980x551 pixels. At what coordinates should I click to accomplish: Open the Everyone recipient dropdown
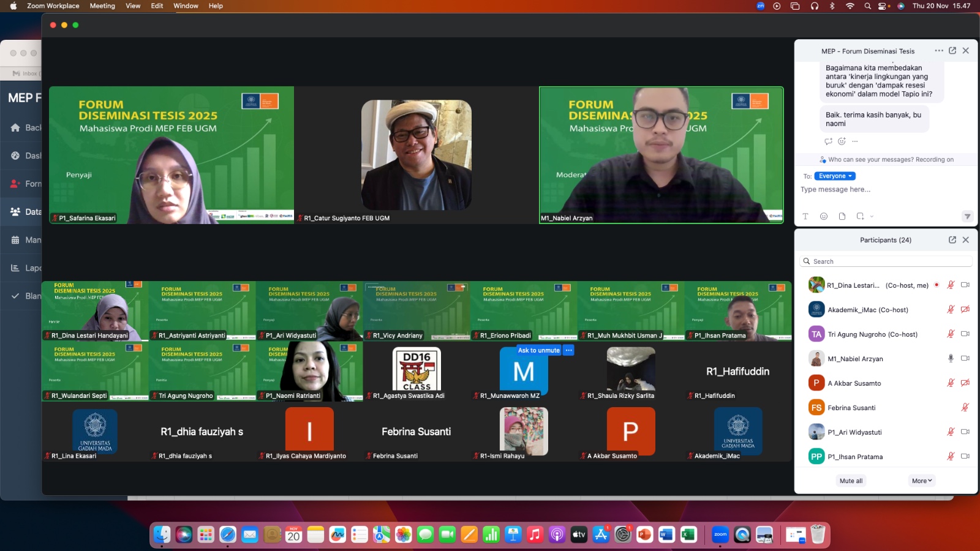[x=835, y=176]
